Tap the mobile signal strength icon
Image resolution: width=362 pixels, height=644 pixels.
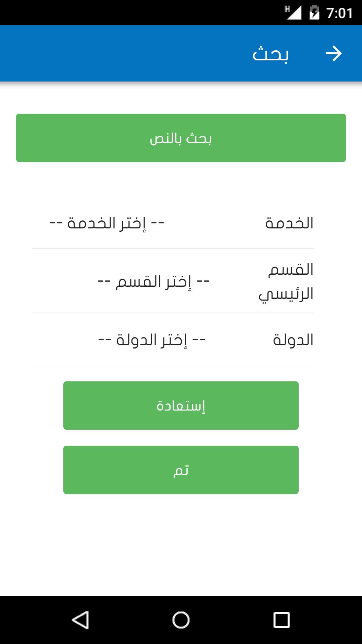293,13
